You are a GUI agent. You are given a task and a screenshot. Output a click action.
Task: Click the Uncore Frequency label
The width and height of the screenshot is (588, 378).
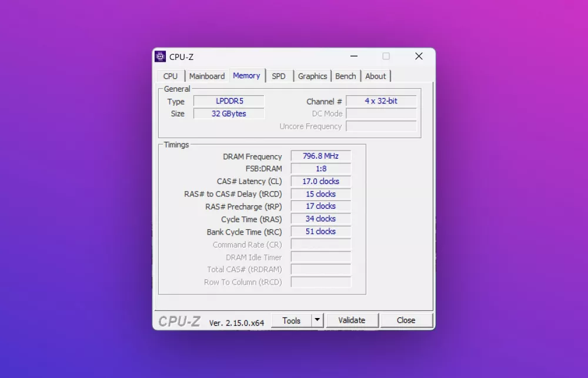[310, 127]
